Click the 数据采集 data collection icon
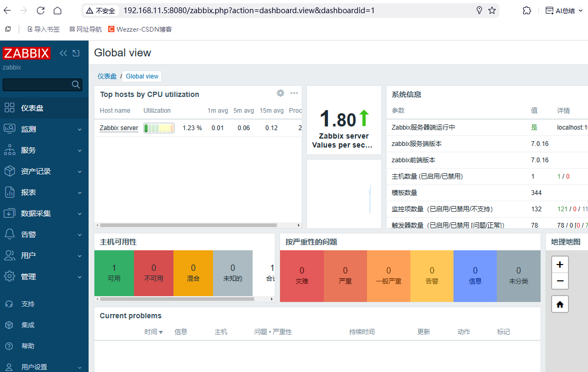 click(x=9, y=213)
